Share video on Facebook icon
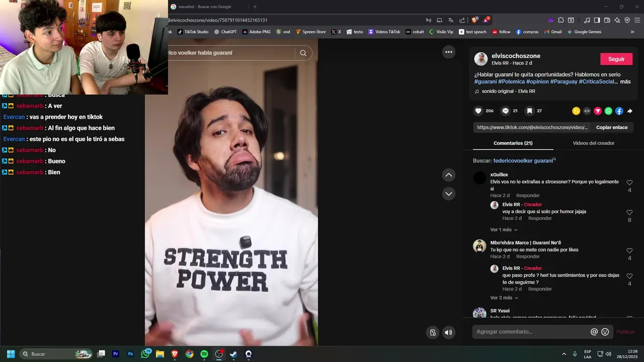The width and height of the screenshot is (644, 362). 619,111
